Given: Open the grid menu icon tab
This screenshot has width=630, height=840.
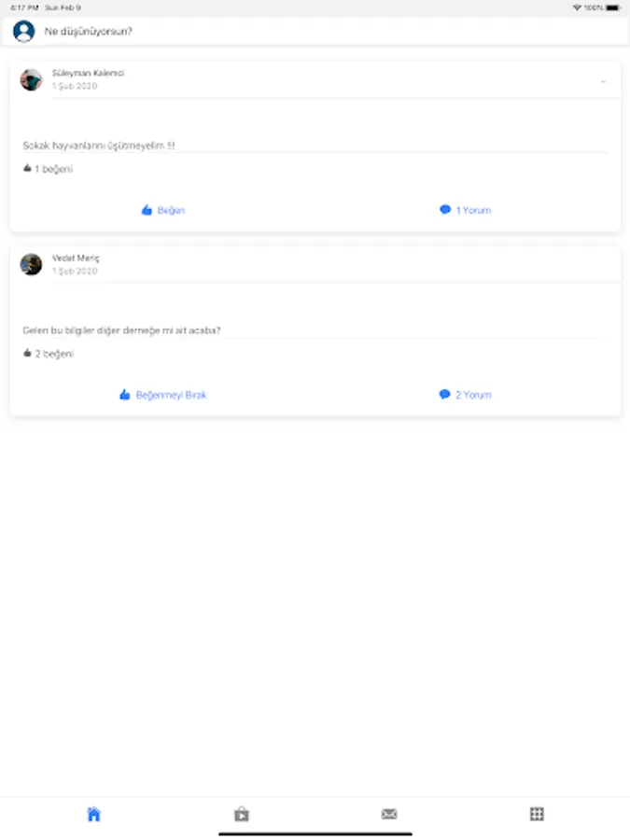Looking at the screenshot, I should click(x=537, y=814).
